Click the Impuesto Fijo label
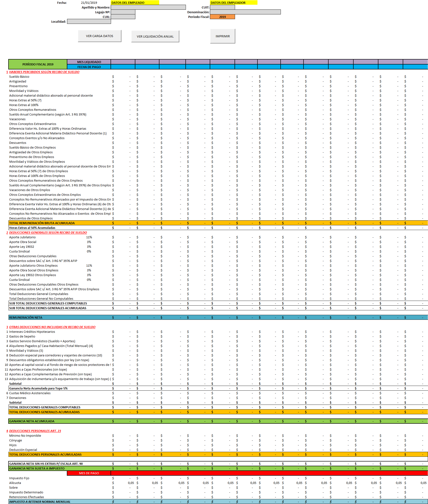The width and height of the screenshot is (428, 504). 19,478
